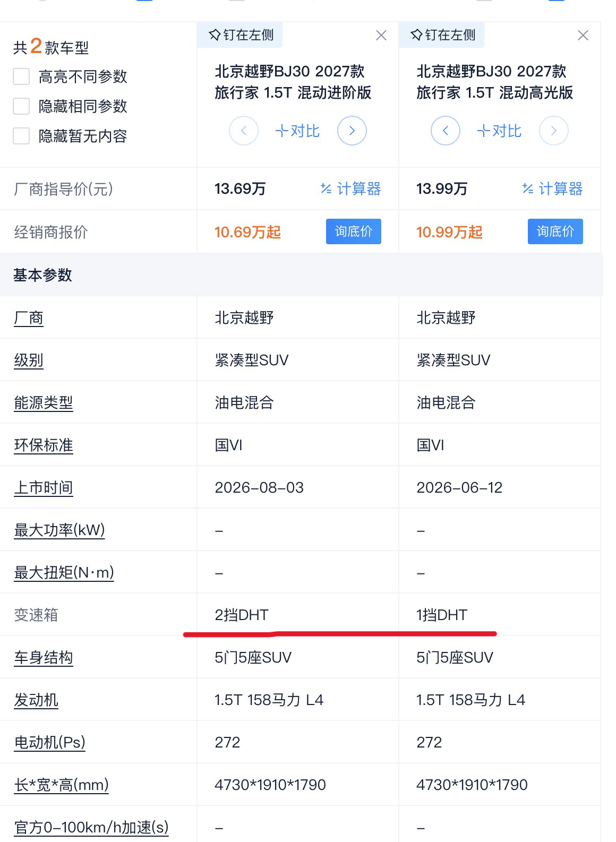Screen dimensions: 616x842
Task: Click right arrow under 混动进阶版
Action: point(352,131)
